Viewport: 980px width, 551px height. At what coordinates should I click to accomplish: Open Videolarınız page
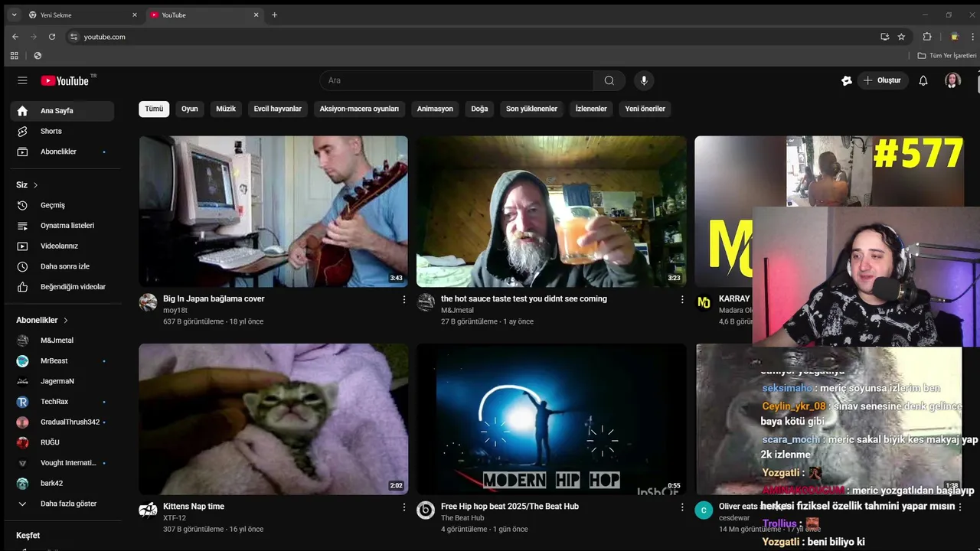tap(62, 246)
